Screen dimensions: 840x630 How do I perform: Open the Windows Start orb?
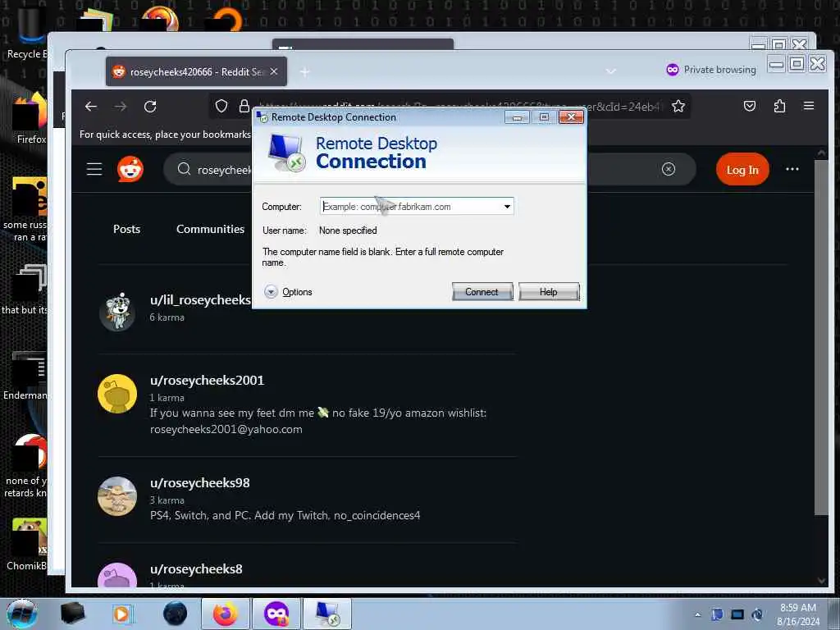click(22, 614)
